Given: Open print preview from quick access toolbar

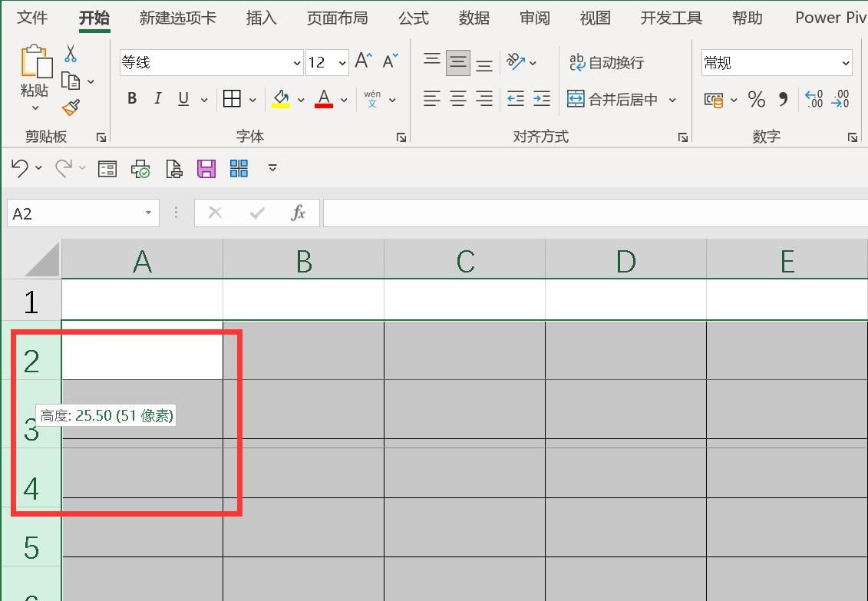Looking at the screenshot, I should (173, 168).
